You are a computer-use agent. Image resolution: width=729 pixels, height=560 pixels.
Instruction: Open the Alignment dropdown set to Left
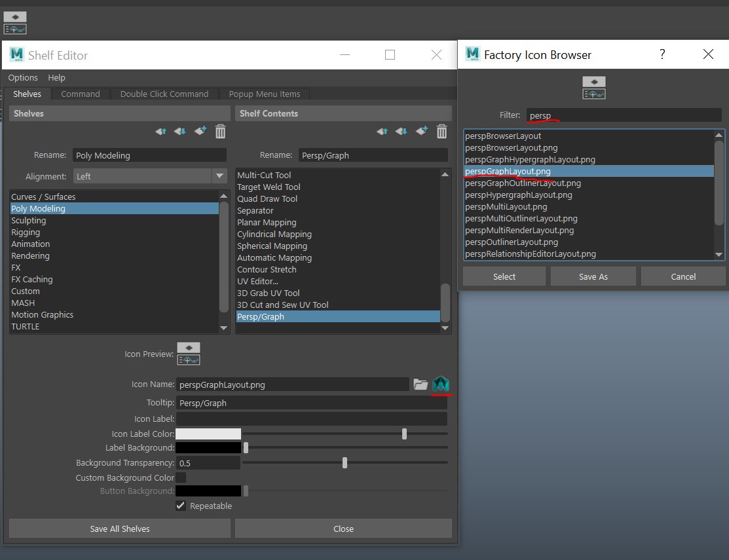150,176
